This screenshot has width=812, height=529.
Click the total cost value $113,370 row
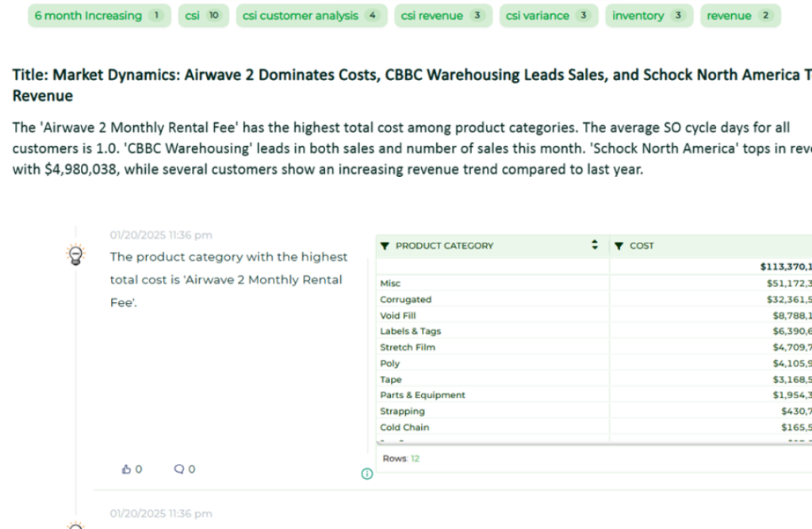click(594, 266)
